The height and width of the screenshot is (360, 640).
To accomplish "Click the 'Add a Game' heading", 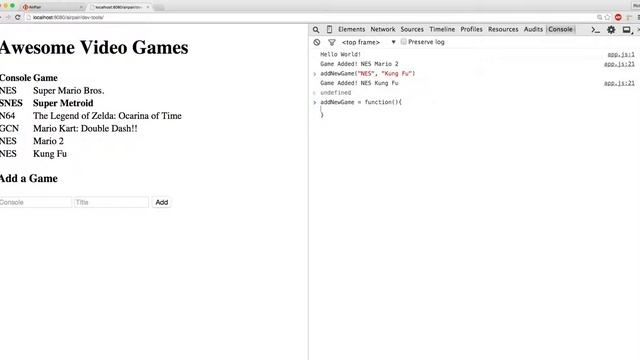I will 29,178.
